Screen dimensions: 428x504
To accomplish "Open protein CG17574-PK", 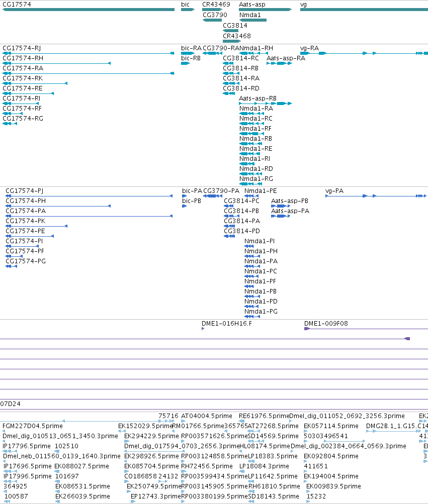I will coord(37,226).
